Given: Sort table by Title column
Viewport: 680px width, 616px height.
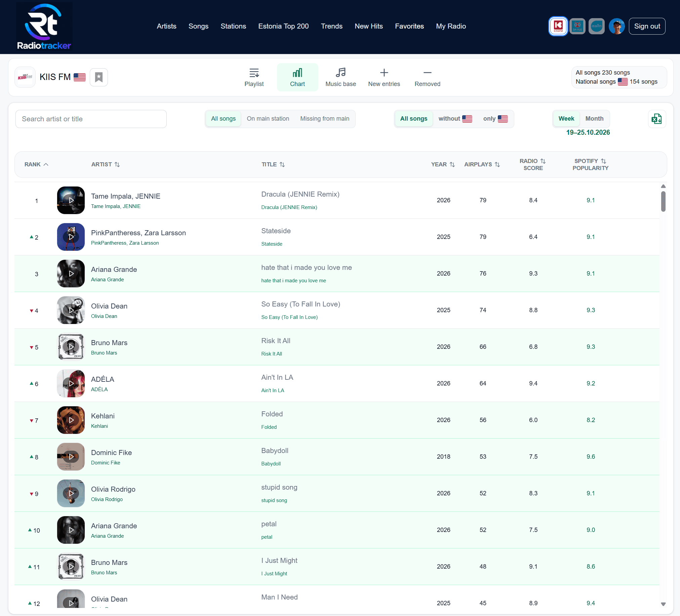Looking at the screenshot, I should [x=273, y=165].
